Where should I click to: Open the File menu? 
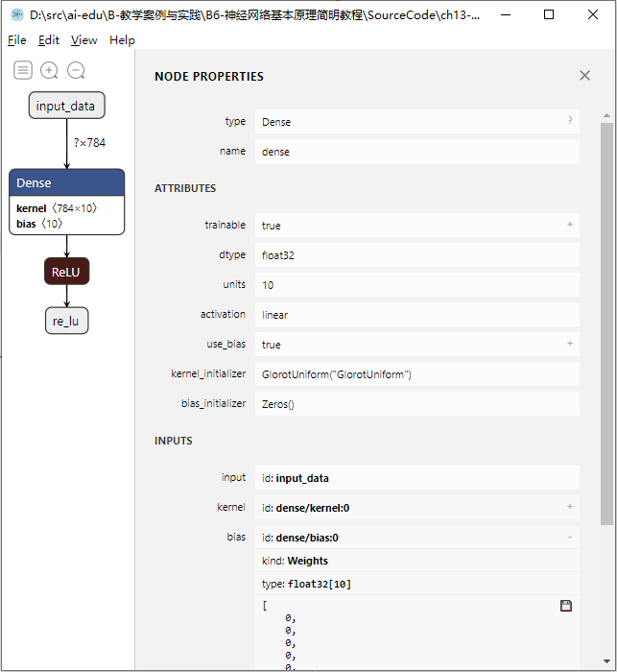tap(17, 40)
